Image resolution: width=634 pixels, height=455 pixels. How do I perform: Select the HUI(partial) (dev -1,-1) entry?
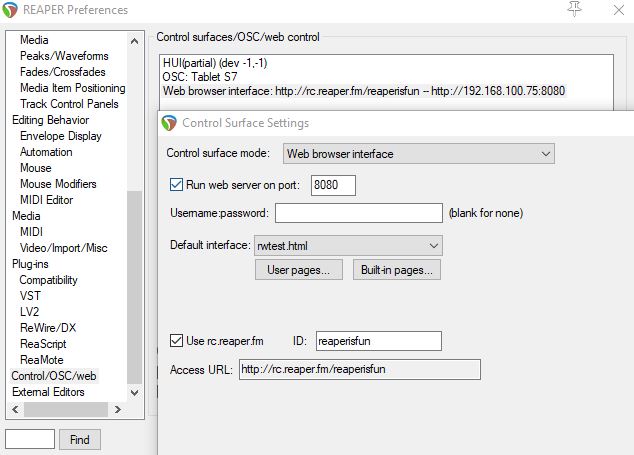click(x=215, y=63)
